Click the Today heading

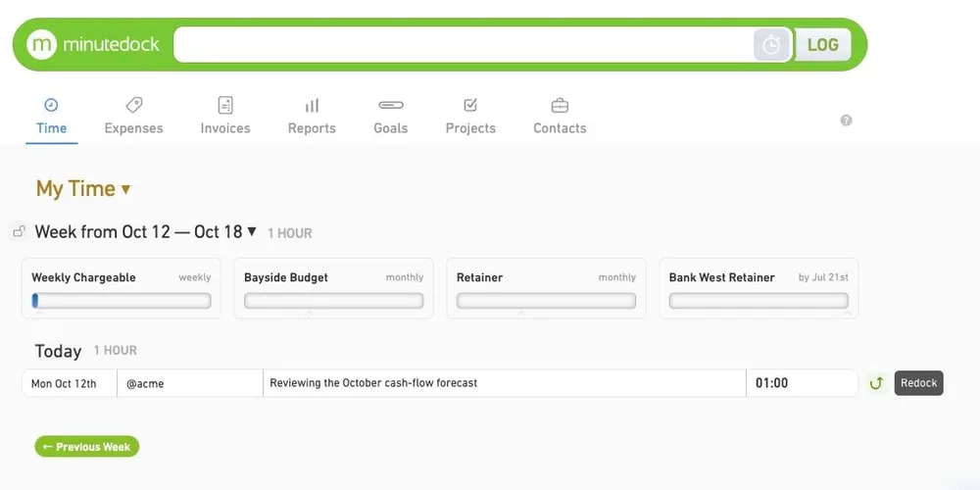58,351
